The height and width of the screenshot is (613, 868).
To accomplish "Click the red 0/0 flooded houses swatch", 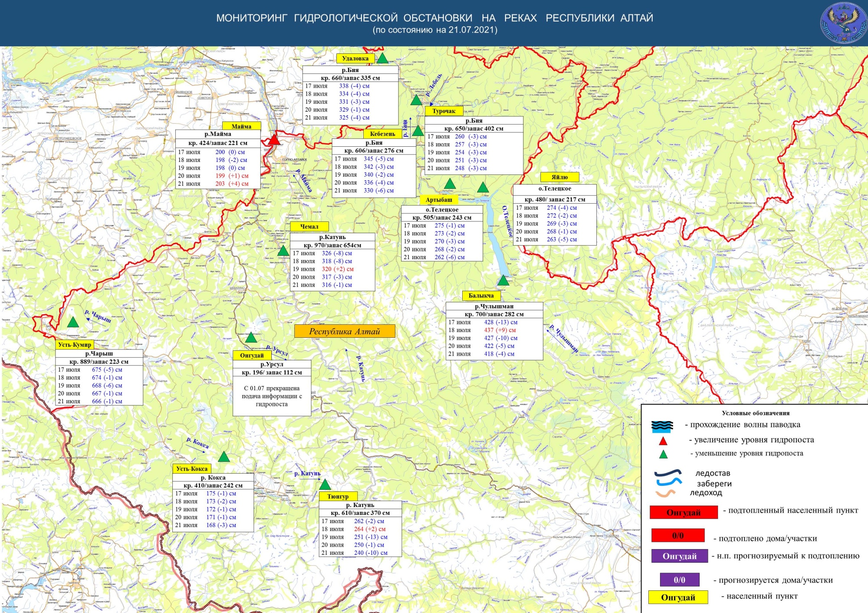I will 678,536.
